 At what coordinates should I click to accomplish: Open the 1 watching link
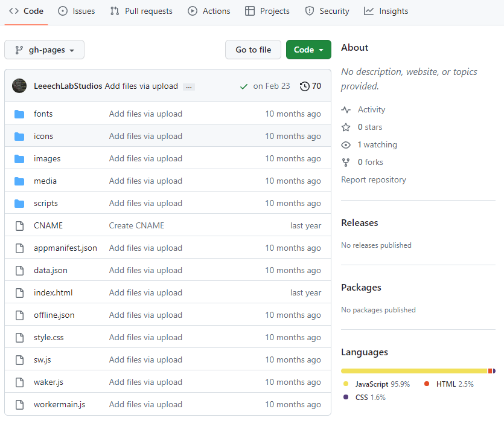pyautogui.click(x=377, y=145)
